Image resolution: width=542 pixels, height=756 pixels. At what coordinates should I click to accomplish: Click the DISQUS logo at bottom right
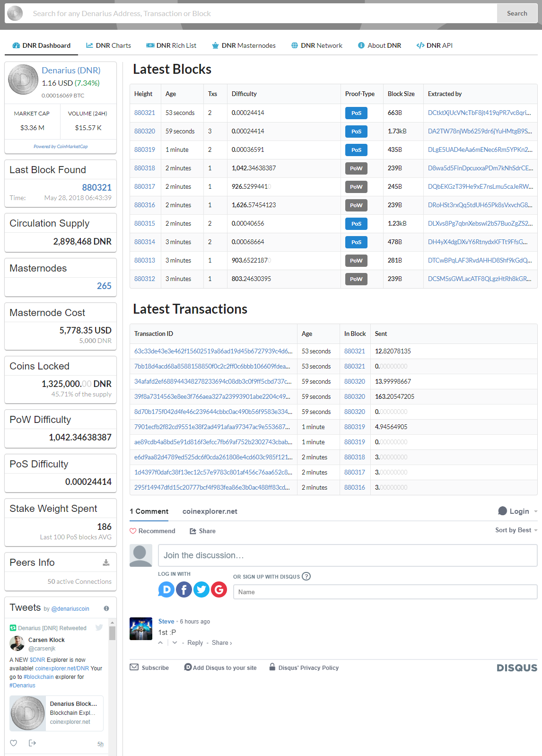(x=517, y=668)
